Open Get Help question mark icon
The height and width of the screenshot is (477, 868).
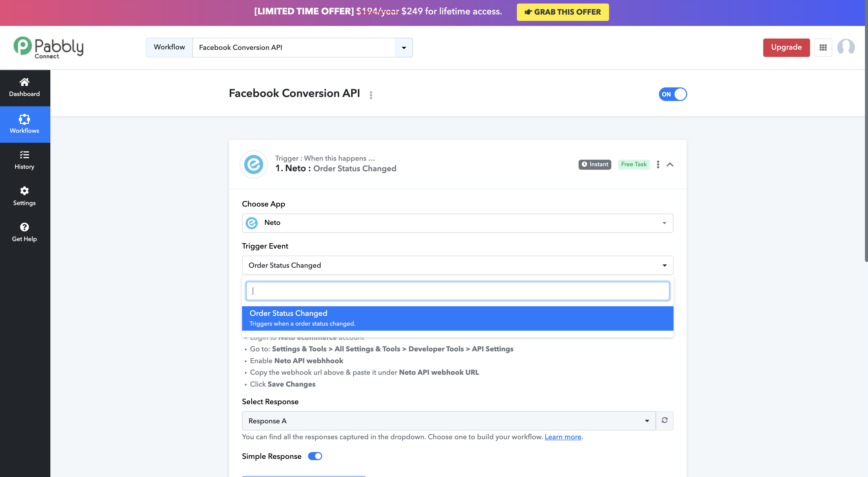(x=24, y=227)
